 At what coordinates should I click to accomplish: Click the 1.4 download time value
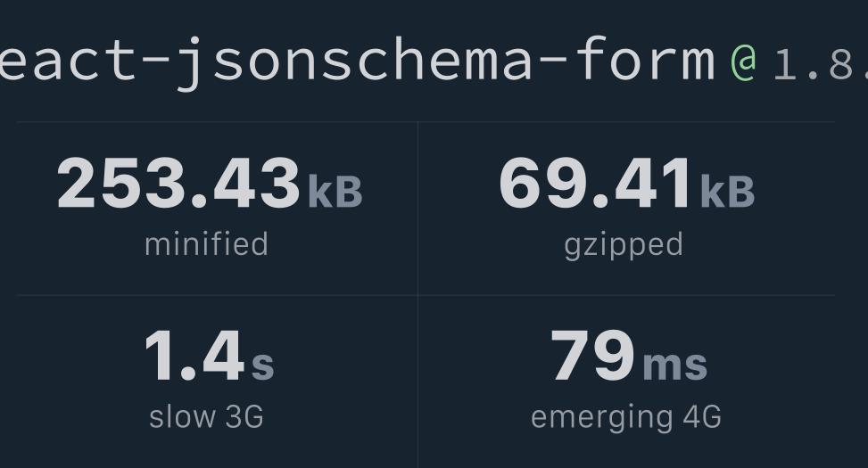[x=194, y=355]
